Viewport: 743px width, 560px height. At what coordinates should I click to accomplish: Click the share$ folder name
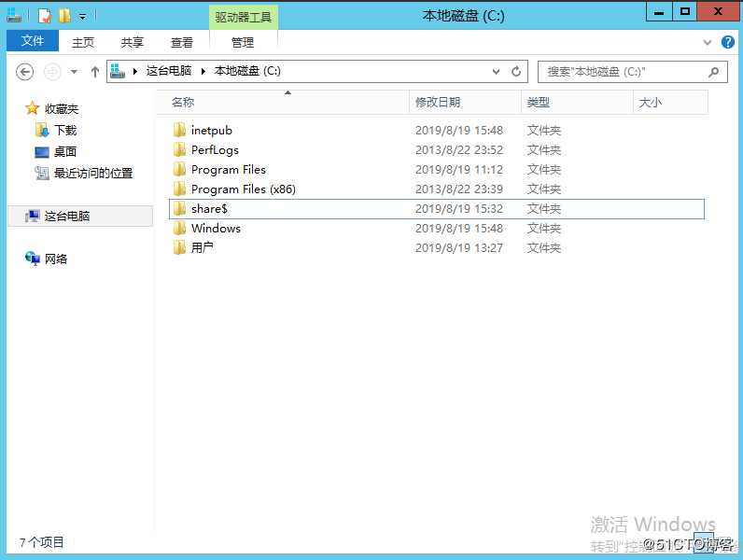click(x=209, y=208)
